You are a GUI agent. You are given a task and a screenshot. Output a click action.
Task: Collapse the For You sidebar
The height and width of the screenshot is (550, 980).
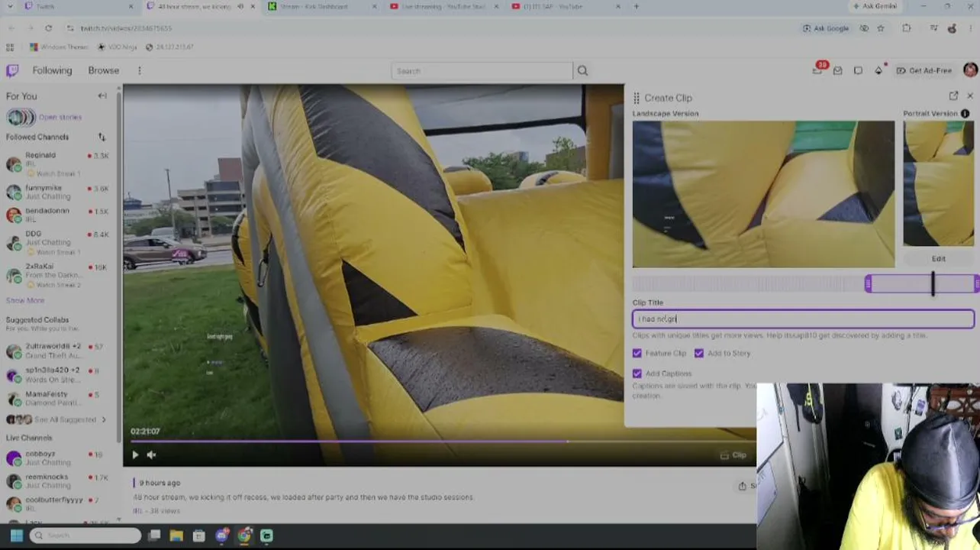102,96
